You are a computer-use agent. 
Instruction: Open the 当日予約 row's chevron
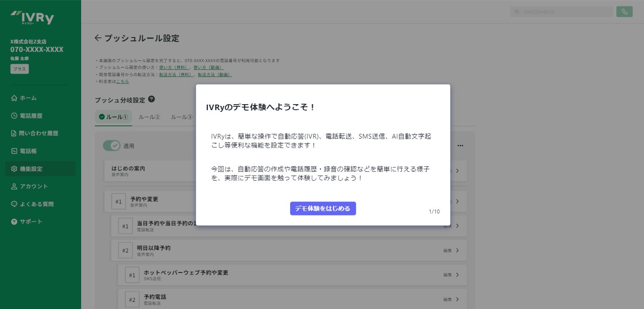[x=458, y=226]
